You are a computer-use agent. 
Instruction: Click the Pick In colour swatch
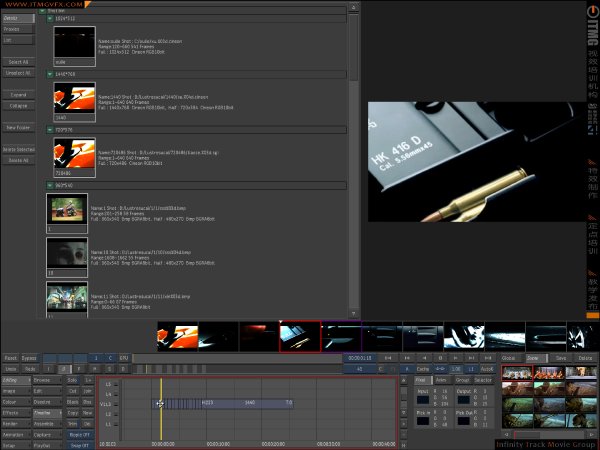click(x=423, y=421)
